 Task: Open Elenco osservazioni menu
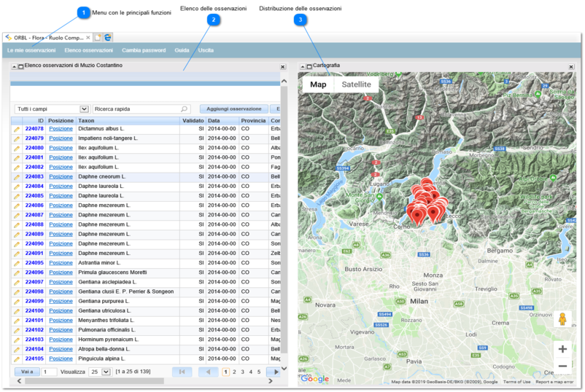coord(88,50)
